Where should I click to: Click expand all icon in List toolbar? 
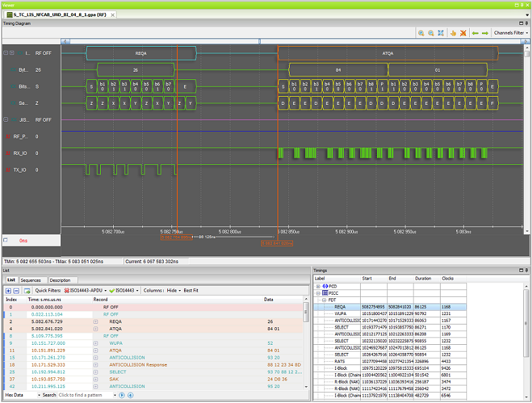8,290
